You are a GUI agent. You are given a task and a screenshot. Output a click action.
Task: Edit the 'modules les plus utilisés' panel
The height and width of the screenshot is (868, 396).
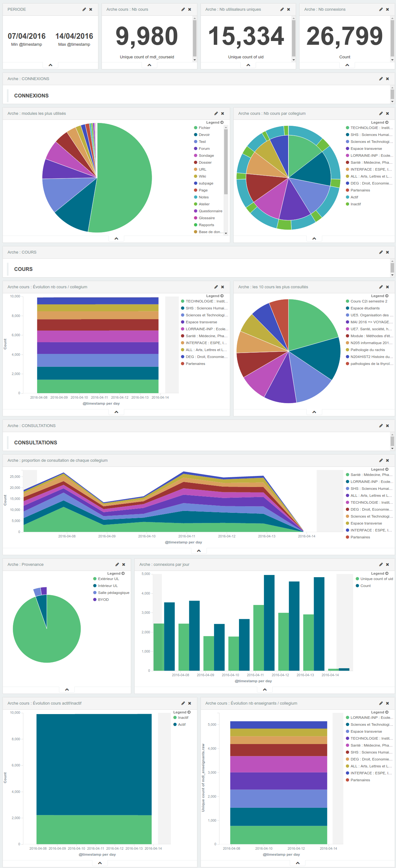(216, 114)
